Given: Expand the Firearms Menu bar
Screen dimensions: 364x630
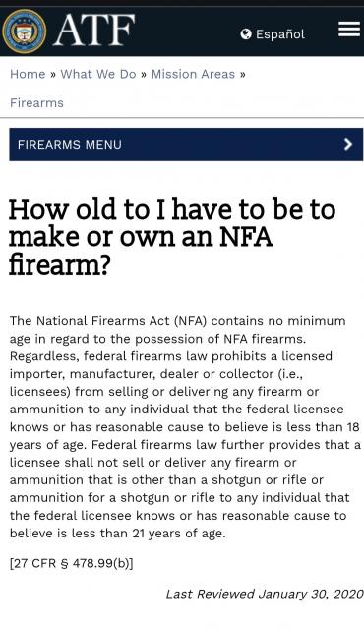Looking at the screenshot, I should (186, 145).
